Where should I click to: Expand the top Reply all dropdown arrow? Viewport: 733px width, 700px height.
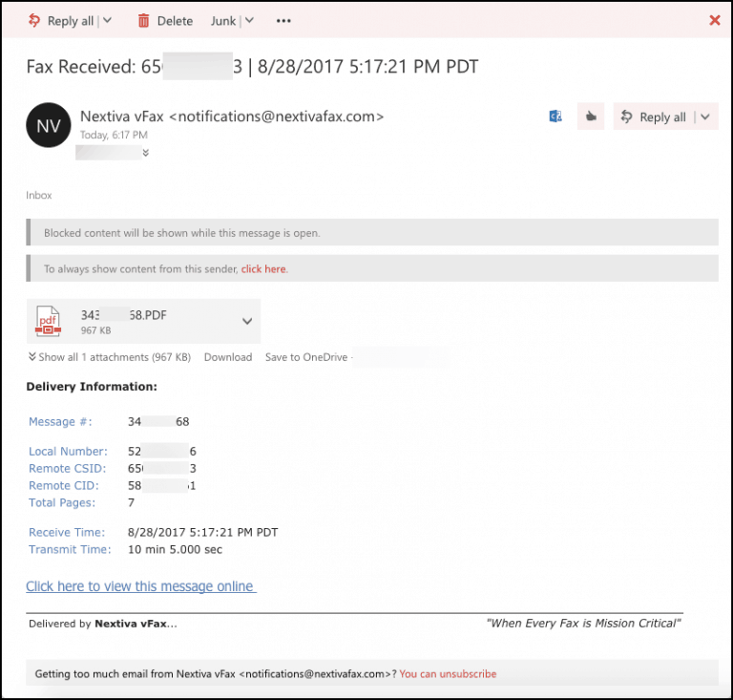coord(106,20)
